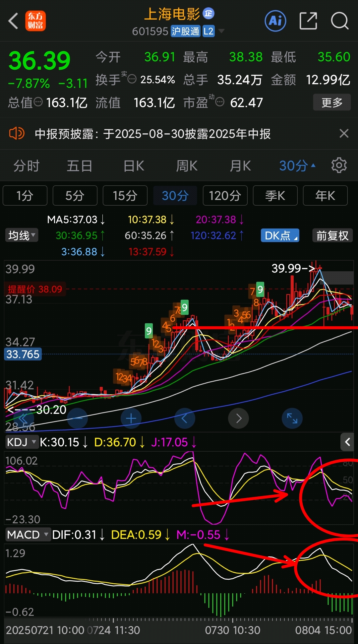
Task: Open chart settings gear icon
Action: (339, 165)
